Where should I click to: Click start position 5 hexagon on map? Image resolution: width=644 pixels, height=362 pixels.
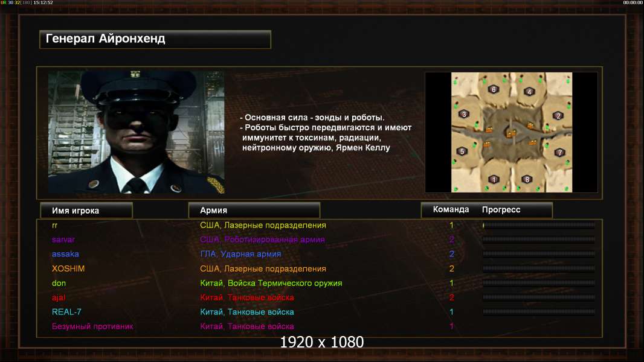click(x=462, y=151)
